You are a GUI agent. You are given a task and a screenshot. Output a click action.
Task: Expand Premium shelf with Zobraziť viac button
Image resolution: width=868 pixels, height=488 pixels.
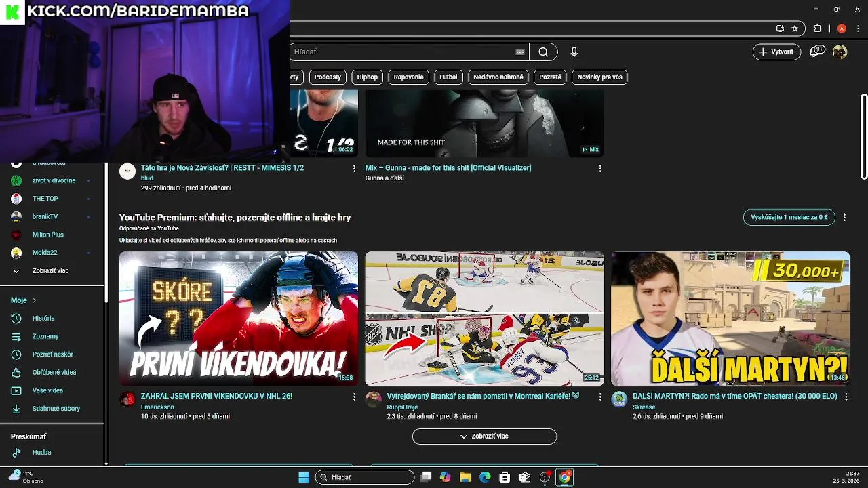point(484,436)
